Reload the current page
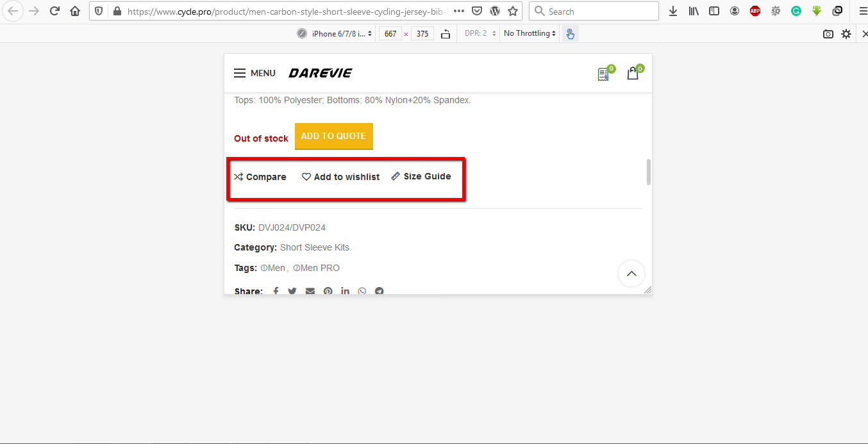868x444 pixels. coord(55,11)
